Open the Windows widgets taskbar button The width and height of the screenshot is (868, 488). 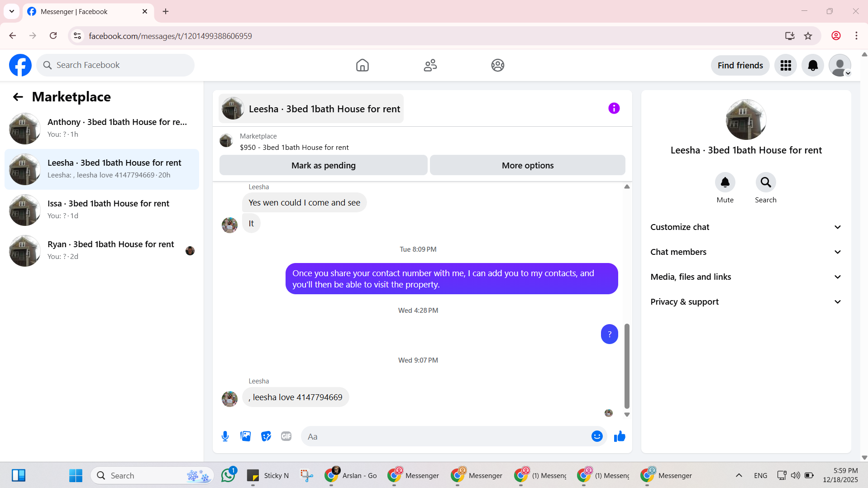(x=19, y=475)
